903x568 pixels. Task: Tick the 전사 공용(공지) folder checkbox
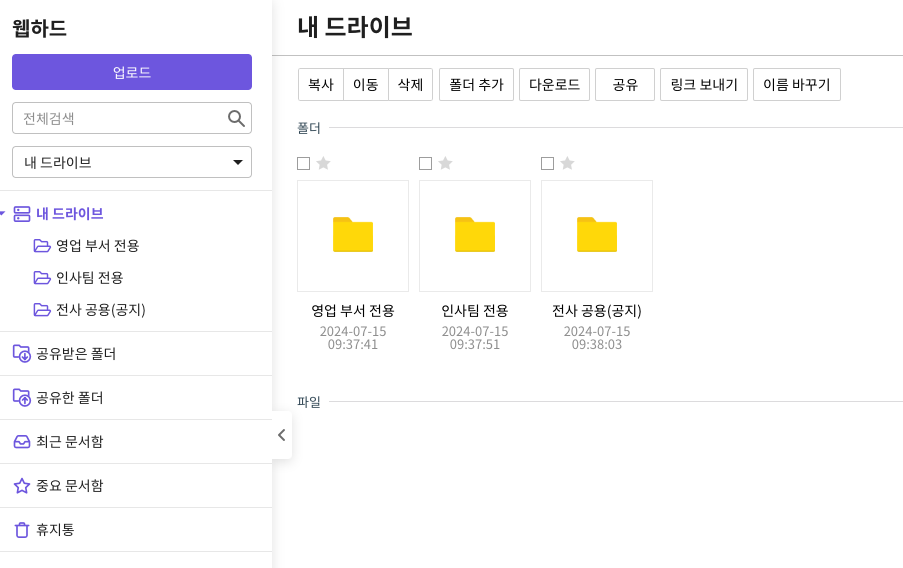[548, 163]
